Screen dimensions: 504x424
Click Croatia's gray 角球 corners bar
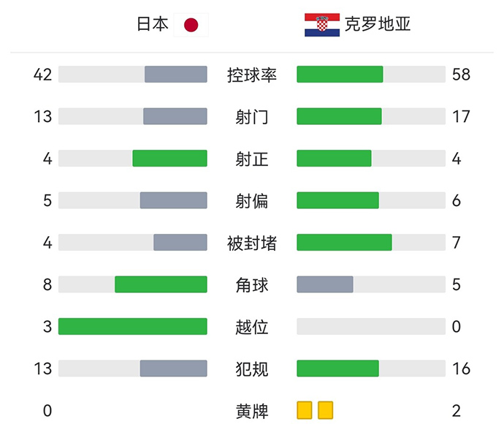tap(325, 284)
